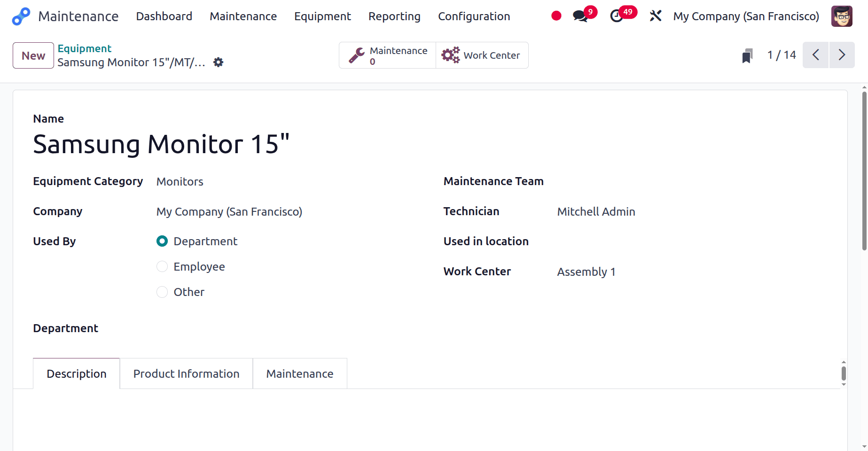
Task: Open the Equipment menu
Action: point(322,16)
